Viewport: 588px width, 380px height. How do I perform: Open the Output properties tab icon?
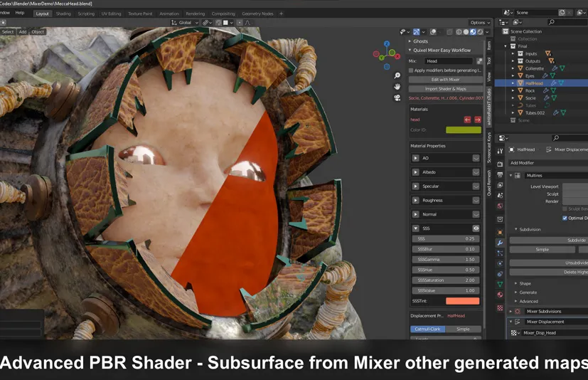coord(500,174)
